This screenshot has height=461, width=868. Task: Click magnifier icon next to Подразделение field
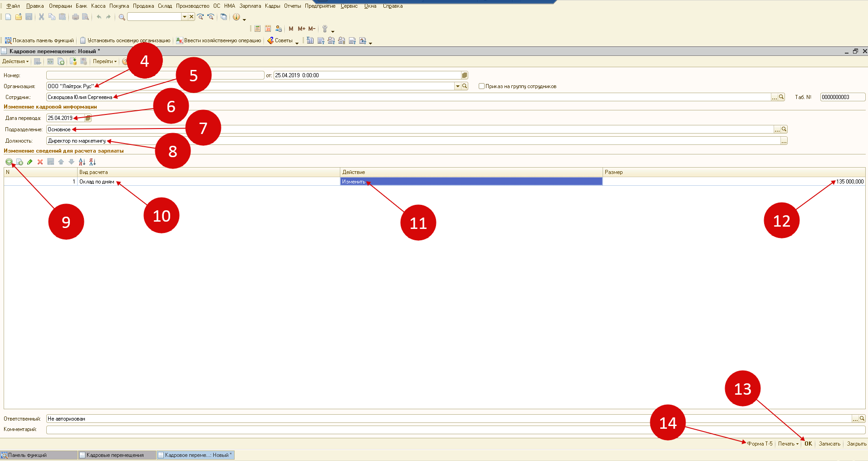[784, 129]
